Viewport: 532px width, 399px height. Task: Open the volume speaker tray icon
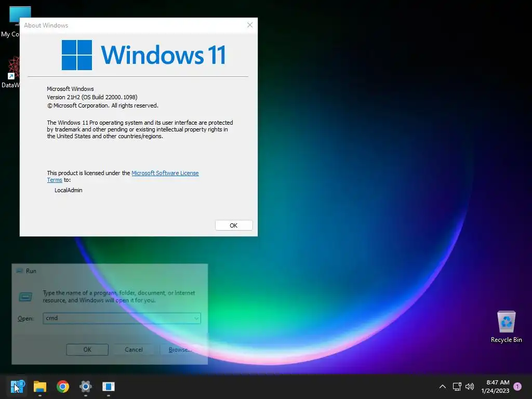(470, 387)
